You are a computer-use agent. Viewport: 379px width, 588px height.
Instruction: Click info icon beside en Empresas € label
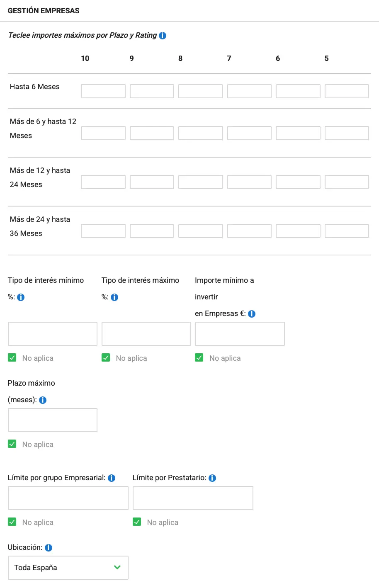pyautogui.click(x=252, y=314)
